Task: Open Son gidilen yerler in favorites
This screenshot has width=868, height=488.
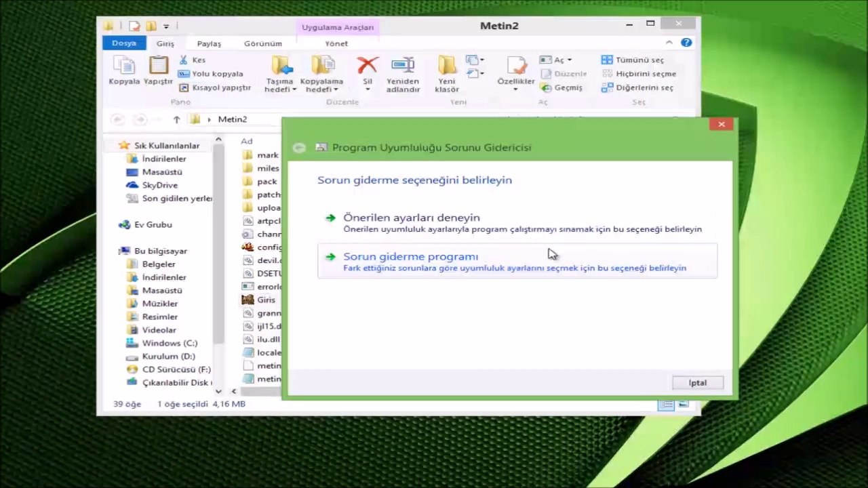Action: 170,199
